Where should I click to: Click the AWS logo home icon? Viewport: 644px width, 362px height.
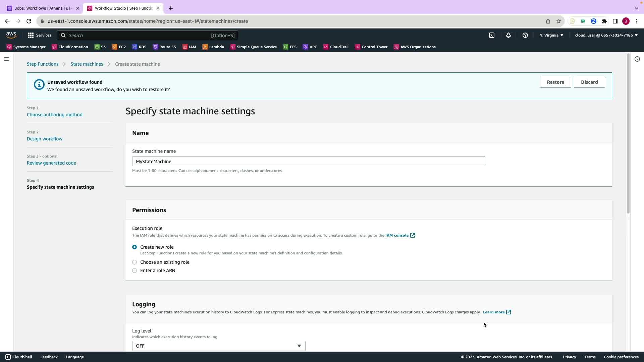11,35
